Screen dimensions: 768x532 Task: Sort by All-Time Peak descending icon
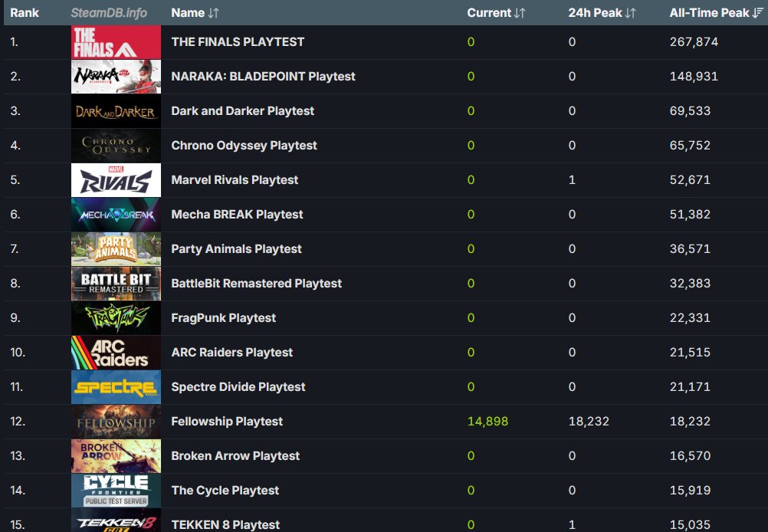(x=758, y=13)
